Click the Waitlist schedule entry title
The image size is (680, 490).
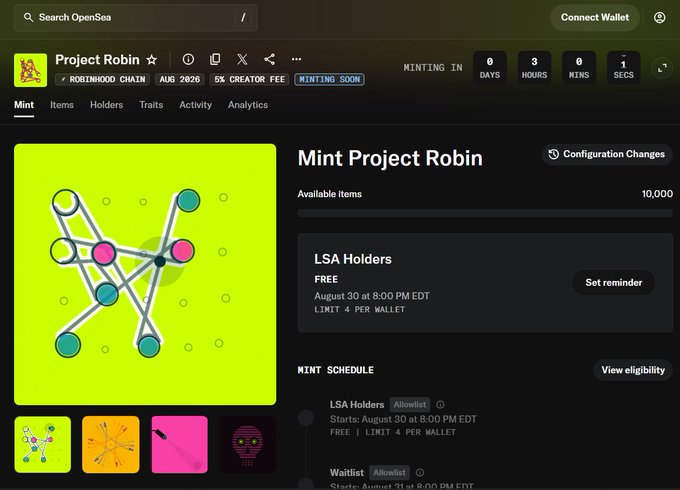pos(347,473)
